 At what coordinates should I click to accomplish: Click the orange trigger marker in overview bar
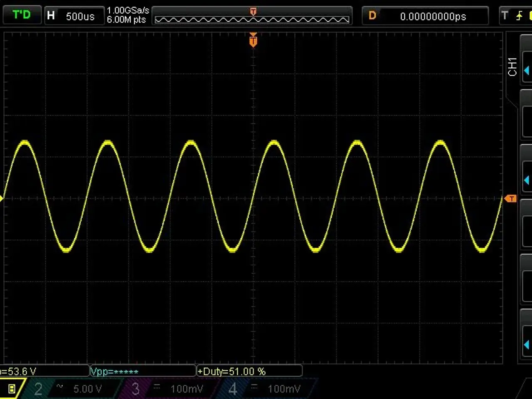pos(253,12)
